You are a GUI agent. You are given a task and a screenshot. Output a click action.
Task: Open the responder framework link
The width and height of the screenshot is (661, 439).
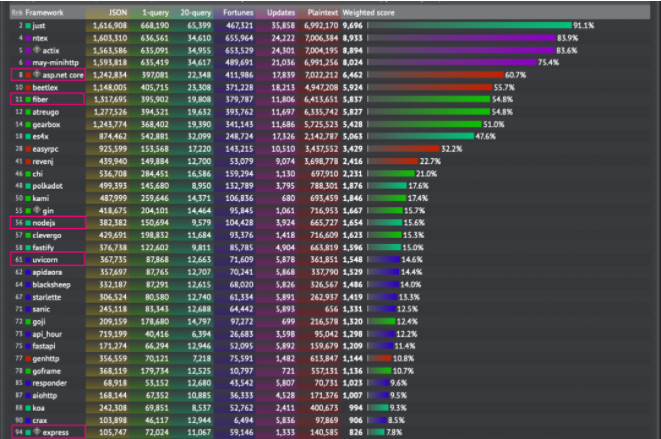tap(50, 383)
